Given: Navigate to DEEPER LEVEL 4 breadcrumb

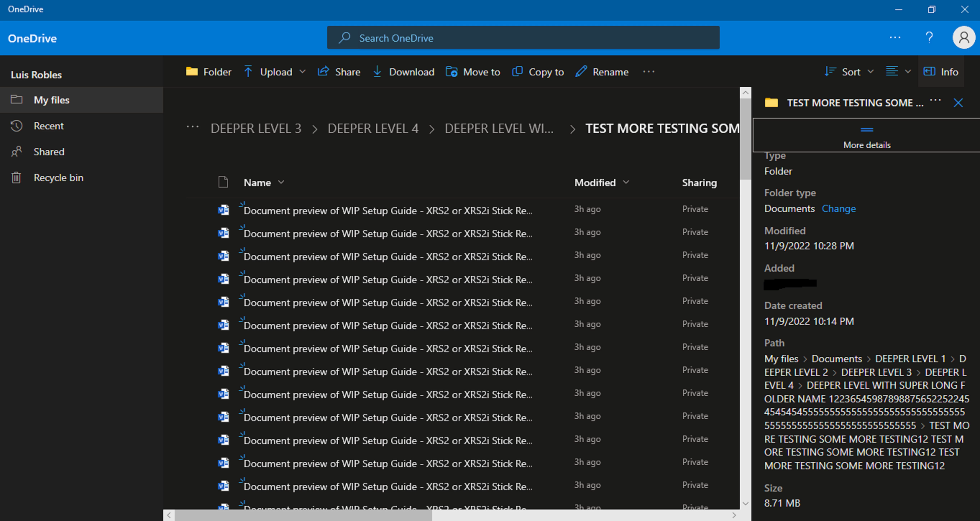Looking at the screenshot, I should 373,128.
